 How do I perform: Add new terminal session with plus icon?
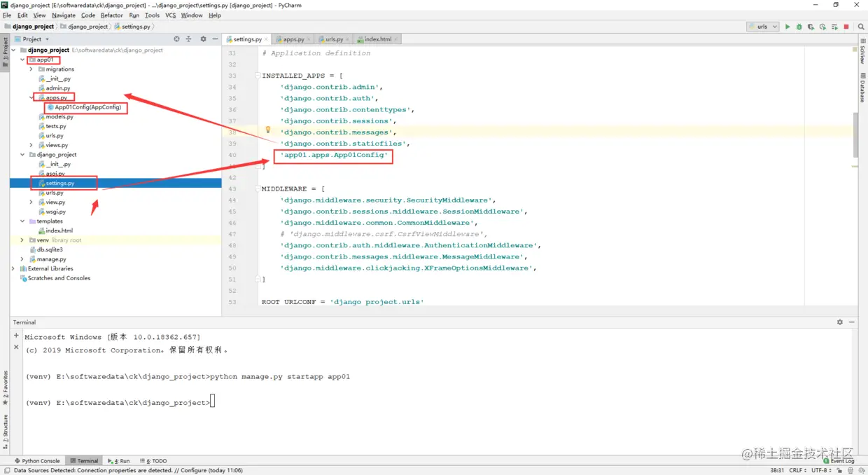click(17, 336)
